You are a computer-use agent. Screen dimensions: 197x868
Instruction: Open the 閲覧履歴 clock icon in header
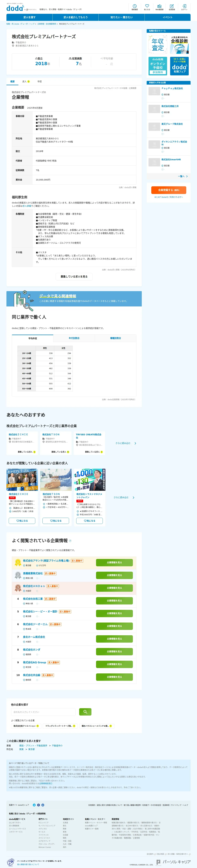tap(134, 7)
